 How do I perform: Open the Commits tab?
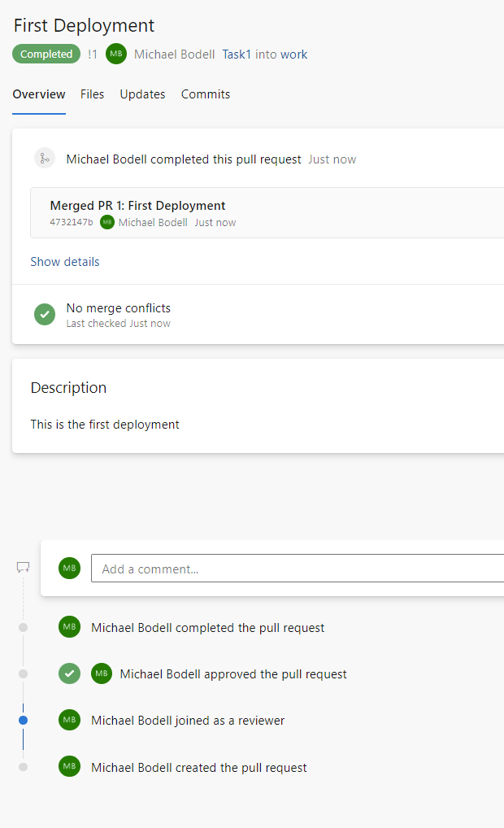(x=206, y=94)
